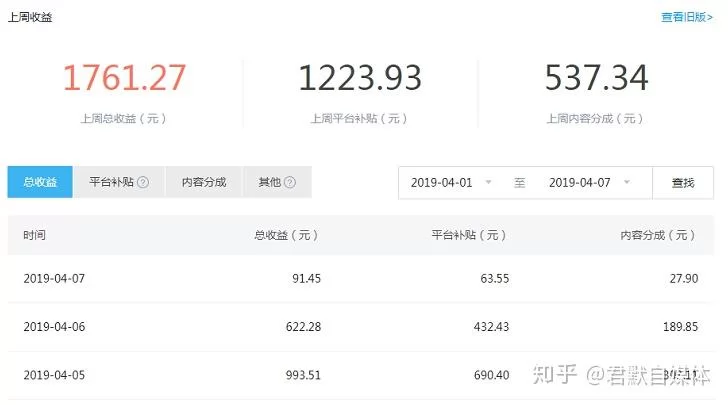This screenshot has height=405, width=728.
Task: Switch to the 内容分成 tab
Action: [x=204, y=182]
